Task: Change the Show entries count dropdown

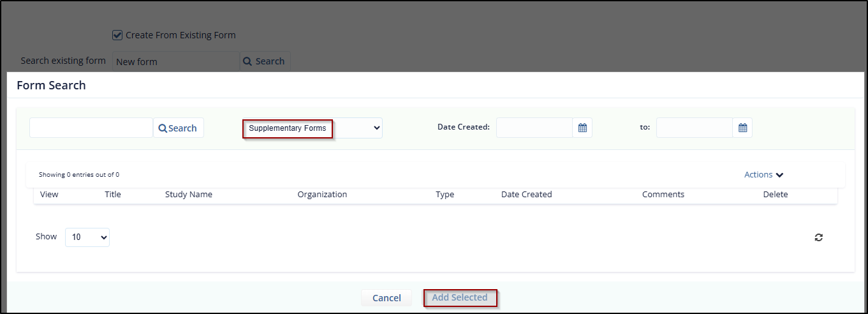Action: click(87, 237)
